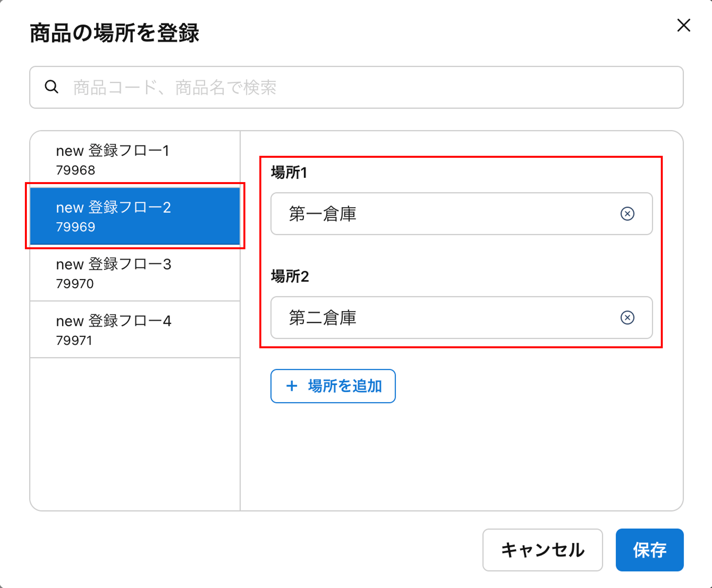
Task: Close the 商品の場所を登録 dialog with X
Action: pos(683,25)
